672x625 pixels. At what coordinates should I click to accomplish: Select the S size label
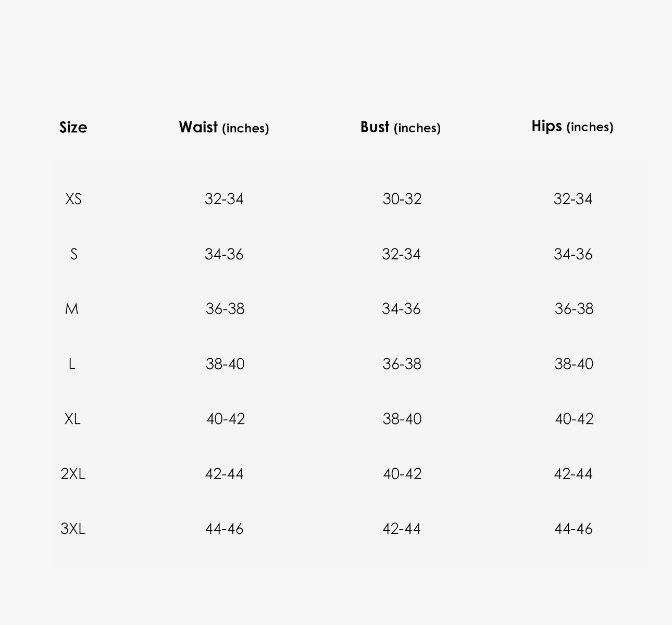click(73, 254)
